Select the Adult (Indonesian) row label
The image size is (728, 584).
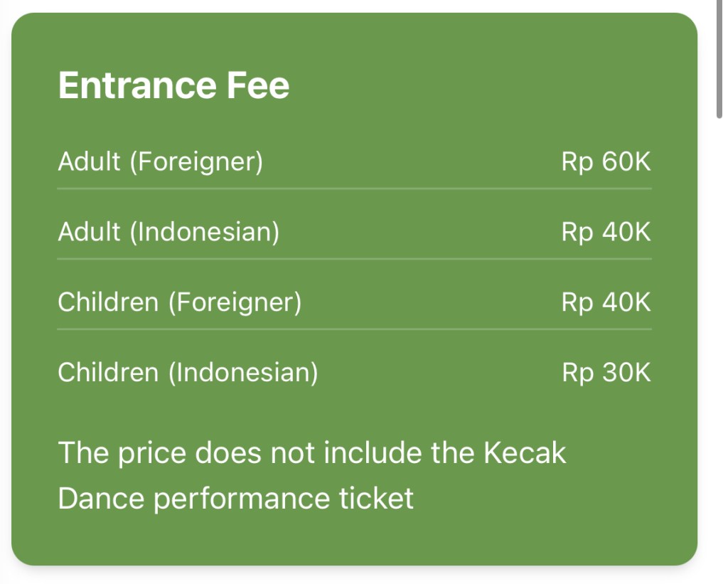pos(168,233)
